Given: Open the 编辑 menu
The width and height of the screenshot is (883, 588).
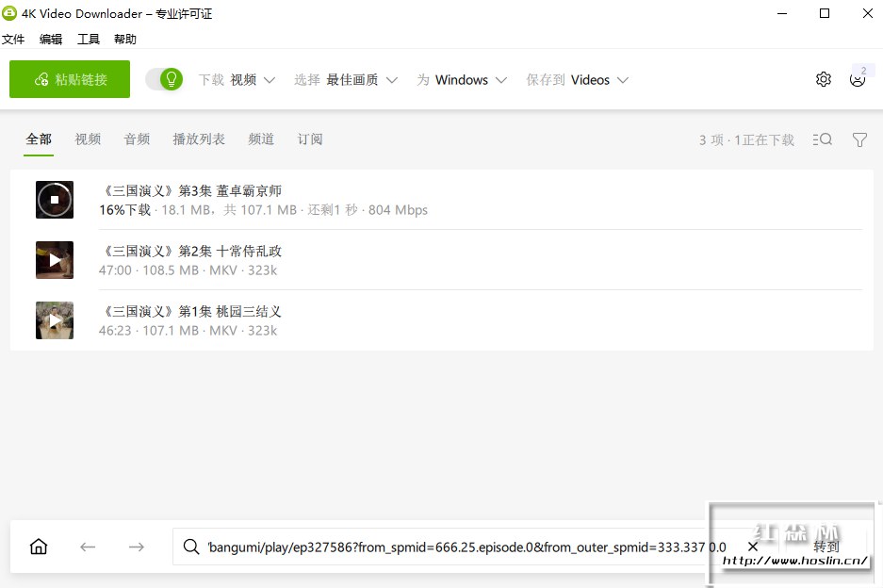Looking at the screenshot, I should click(x=51, y=39).
